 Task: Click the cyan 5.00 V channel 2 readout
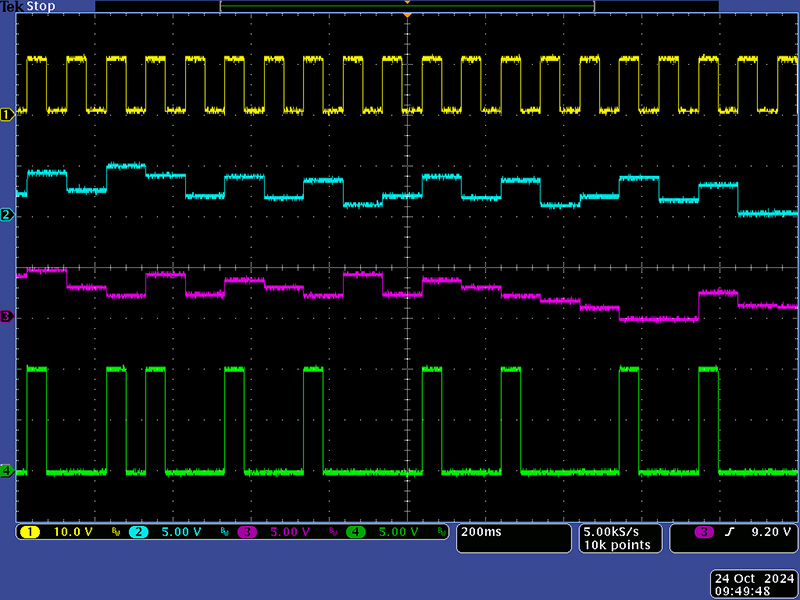point(182,532)
